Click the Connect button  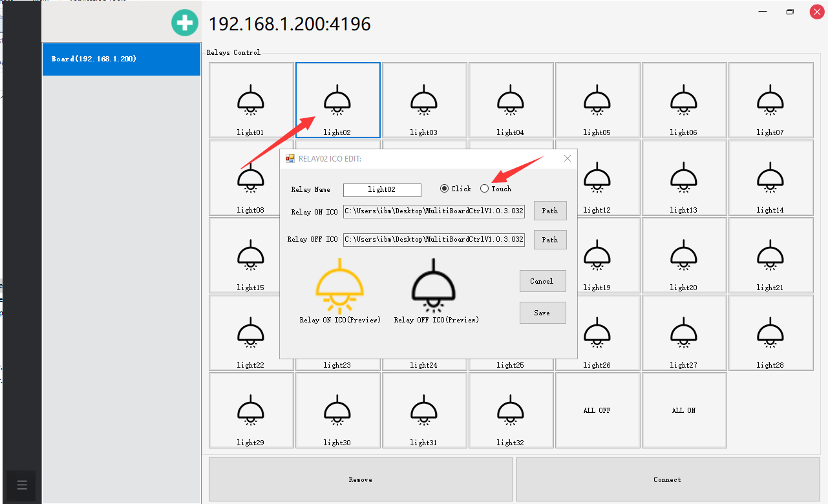[x=667, y=479]
